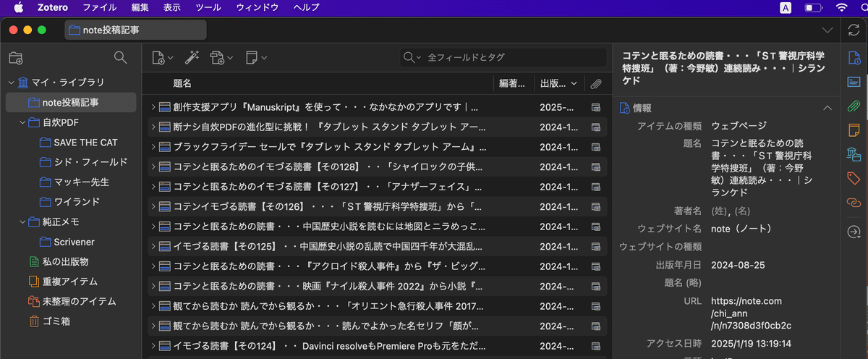Image resolution: width=868 pixels, height=359 pixels.
Task: Open the tab list chevron
Action: pyautogui.click(x=828, y=30)
